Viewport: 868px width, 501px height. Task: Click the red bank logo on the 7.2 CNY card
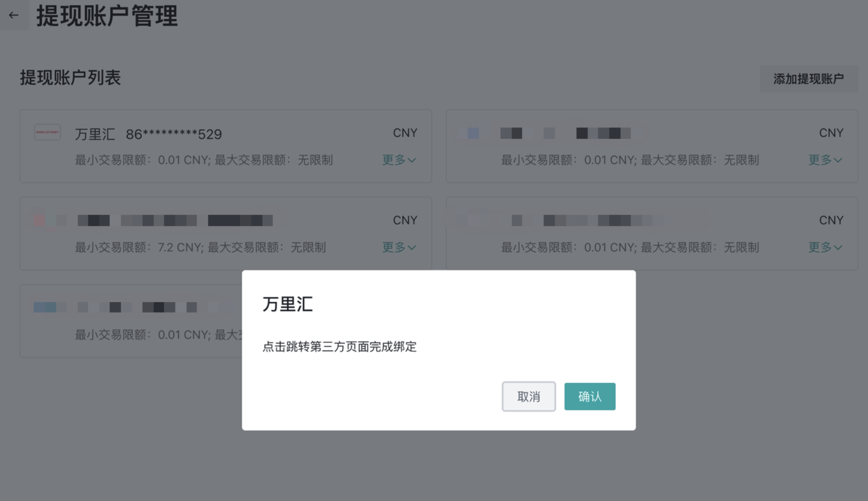[40, 220]
